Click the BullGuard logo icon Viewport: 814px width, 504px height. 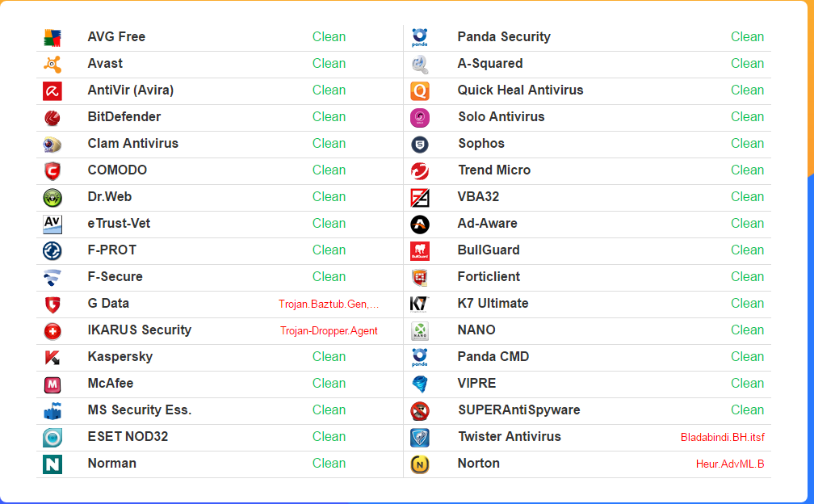click(x=420, y=250)
